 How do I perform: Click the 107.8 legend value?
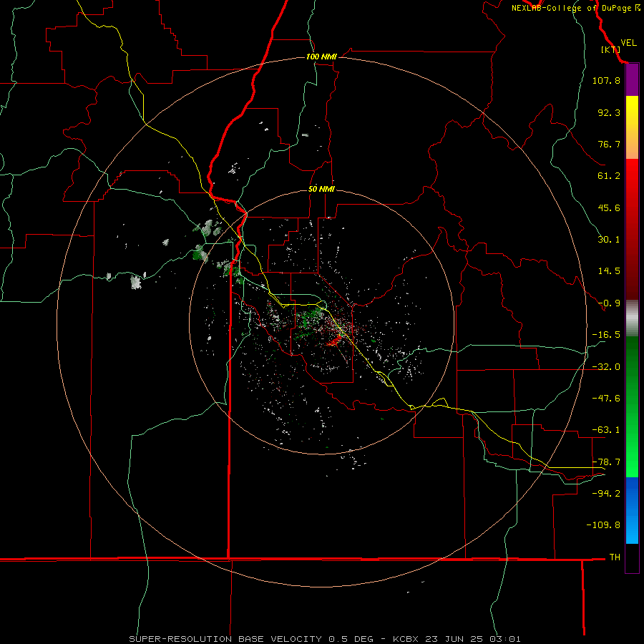coord(606,80)
